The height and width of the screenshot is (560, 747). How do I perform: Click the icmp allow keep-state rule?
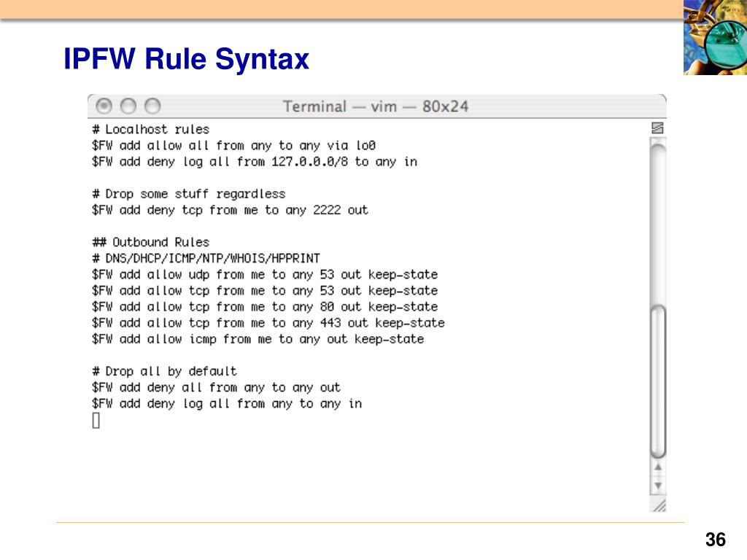[x=258, y=340]
